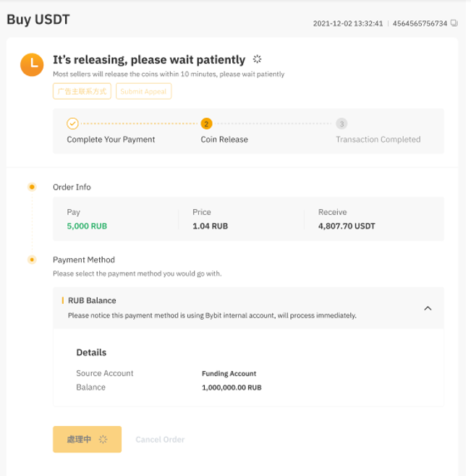
Task: Click the grey step 3 circle
Action: point(341,124)
